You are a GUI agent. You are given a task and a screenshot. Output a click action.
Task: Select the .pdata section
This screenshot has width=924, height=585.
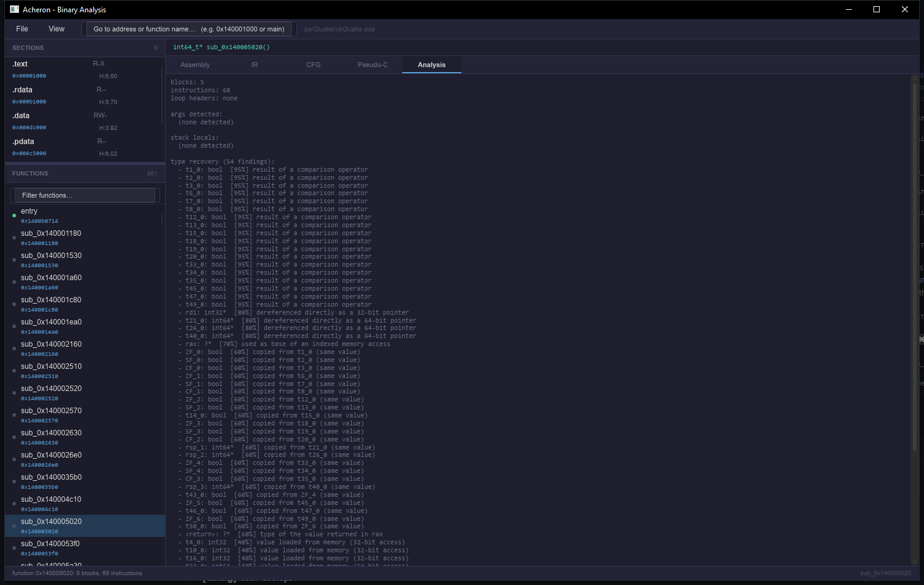[x=83, y=147]
